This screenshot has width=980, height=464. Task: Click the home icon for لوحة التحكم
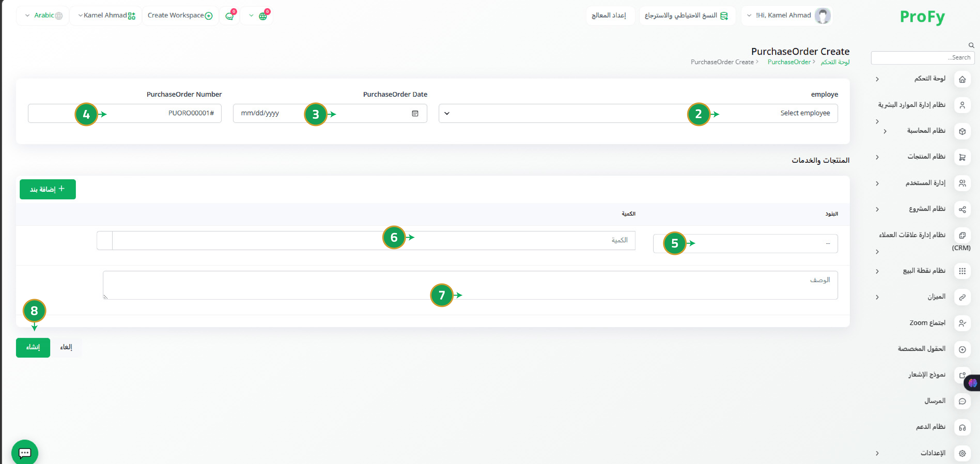(x=962, y=79)
